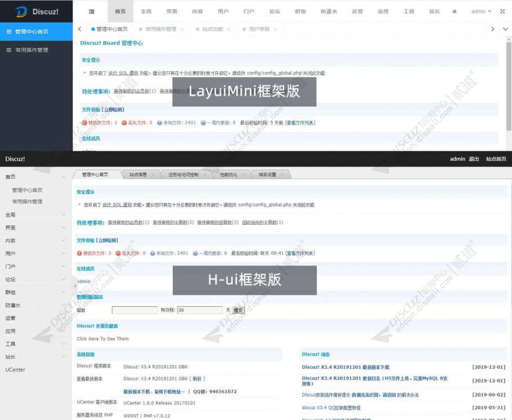Open the tab options down chevron in LayuiMini tab bar

point(505,29)
